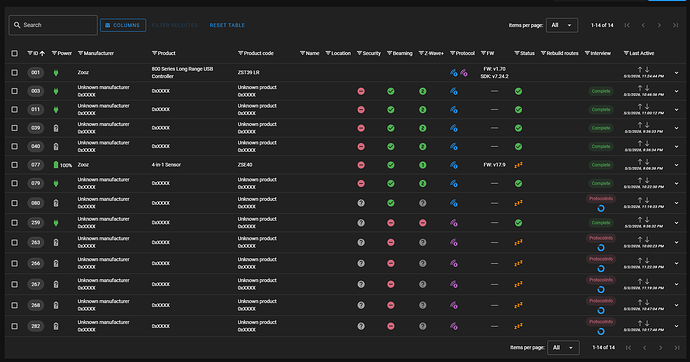Open top Items per page dropdown
The image size is (690, 362).
tap(562, 25)
